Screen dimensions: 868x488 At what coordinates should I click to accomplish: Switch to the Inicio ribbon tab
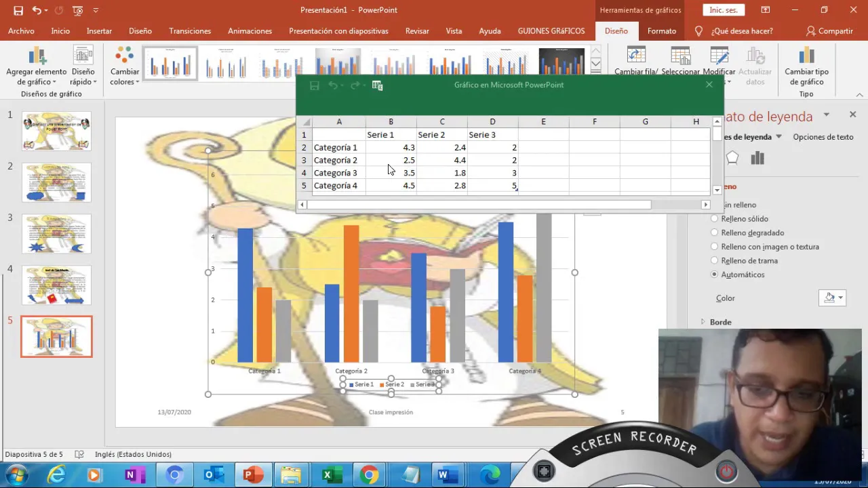pyautogui.click(x=60, y=31)
